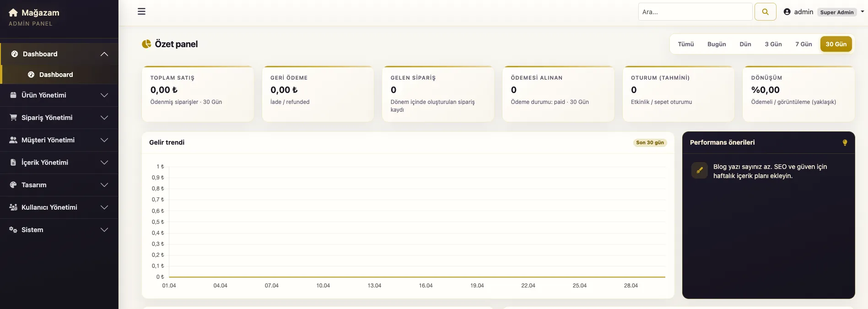The height and width of the screenshot is (309, 868).
Task: Click the ADMİN PANEL subtitle text
Action: (30, 24)
